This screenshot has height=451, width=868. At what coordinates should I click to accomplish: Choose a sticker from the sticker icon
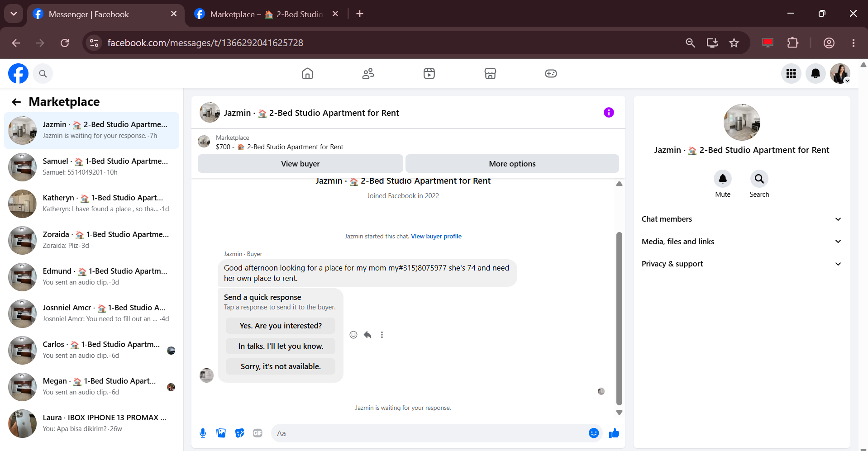click(x=239, y=433)
